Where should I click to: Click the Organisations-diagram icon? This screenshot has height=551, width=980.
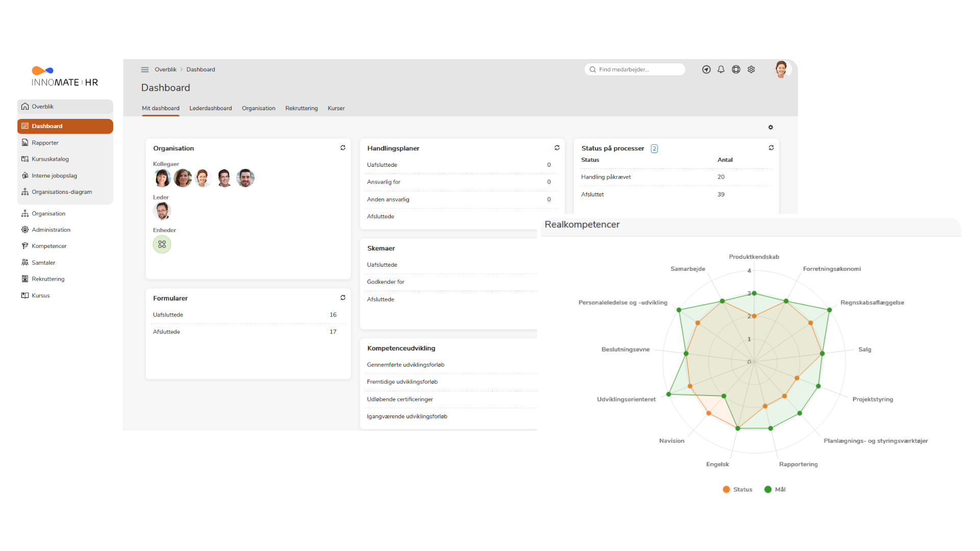[x=25, y=191]
